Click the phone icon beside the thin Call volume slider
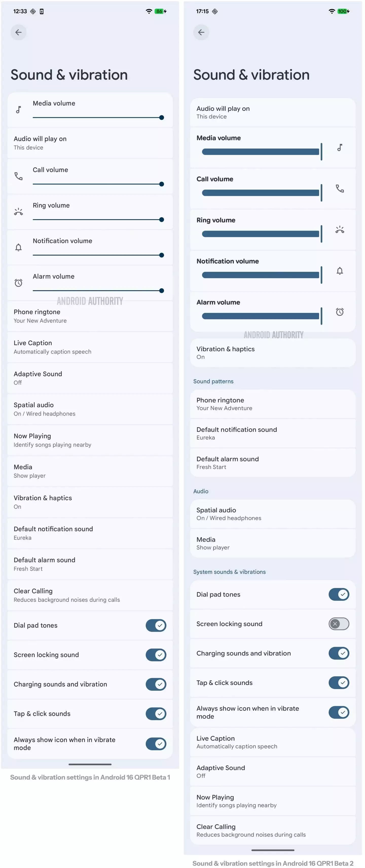Viewport: 365px width, 868px height. pos(19,176)
